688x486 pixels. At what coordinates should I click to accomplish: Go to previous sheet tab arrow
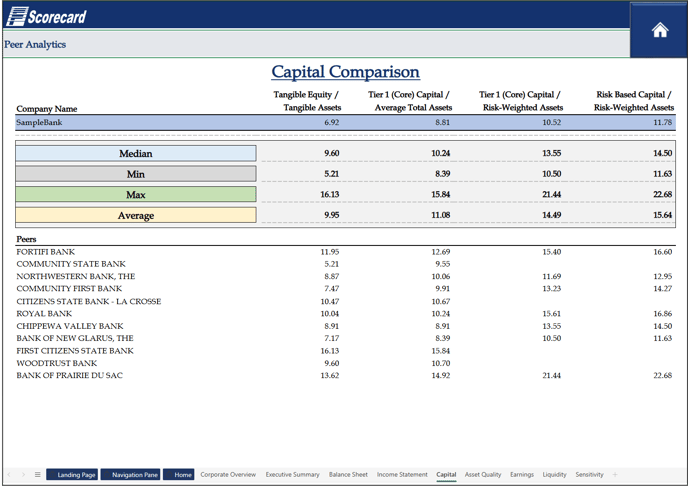[x=9, y=474]
